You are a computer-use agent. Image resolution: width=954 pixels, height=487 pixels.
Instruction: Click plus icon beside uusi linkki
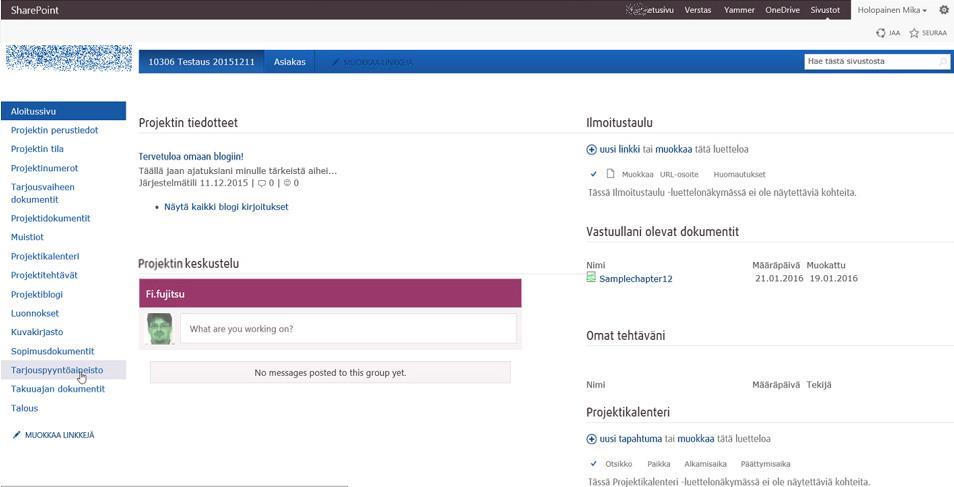click(591, 149)
